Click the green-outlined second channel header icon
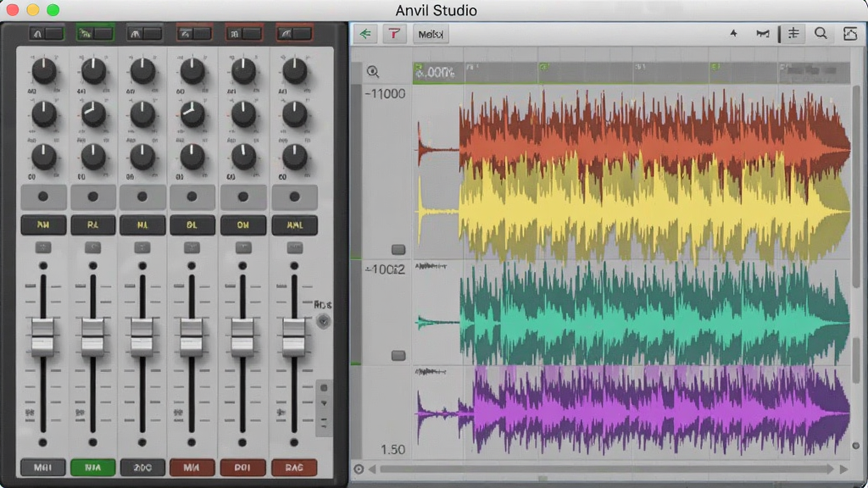Image resolution: width=868 pixels, height=488 pixels. point(85,34)
